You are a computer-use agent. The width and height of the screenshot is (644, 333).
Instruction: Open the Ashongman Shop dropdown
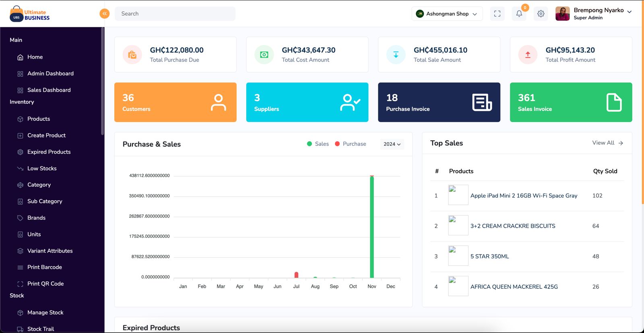point(447,14)
